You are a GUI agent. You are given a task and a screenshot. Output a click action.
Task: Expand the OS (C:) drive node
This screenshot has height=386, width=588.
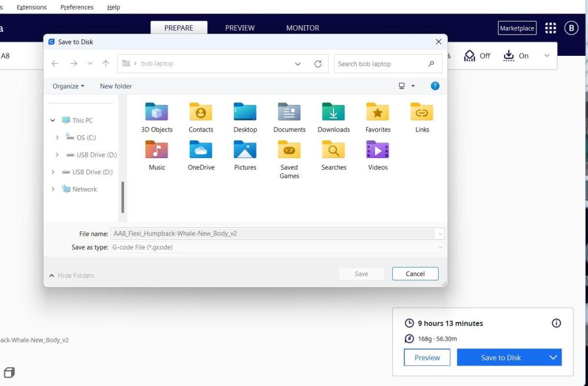(57, 137)
